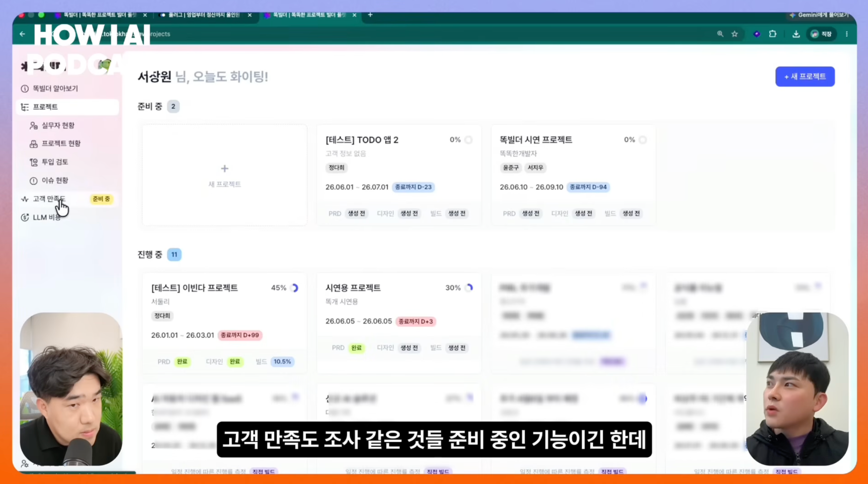Open the Chrome three-dot menu
Screen dimensions: 868x484
click(x=847, y=34)
